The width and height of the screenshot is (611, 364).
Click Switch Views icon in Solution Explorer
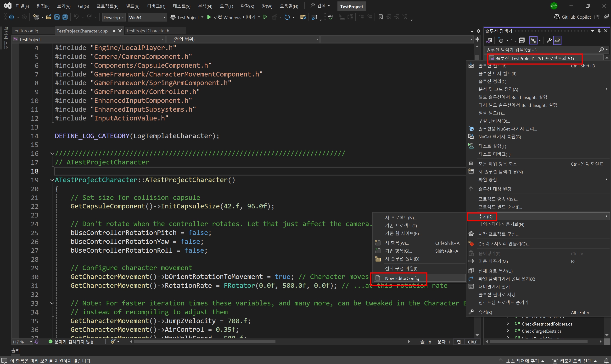[489, 40]
